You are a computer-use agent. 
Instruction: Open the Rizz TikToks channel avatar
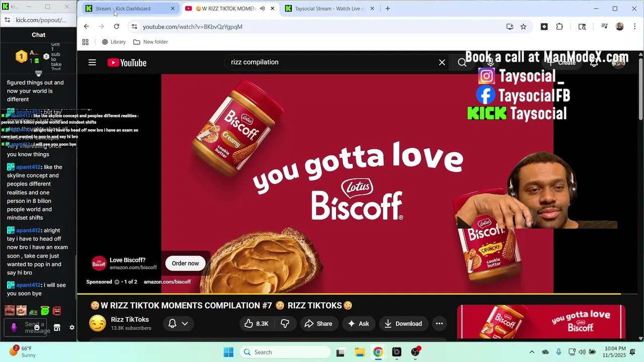[98, 324]
